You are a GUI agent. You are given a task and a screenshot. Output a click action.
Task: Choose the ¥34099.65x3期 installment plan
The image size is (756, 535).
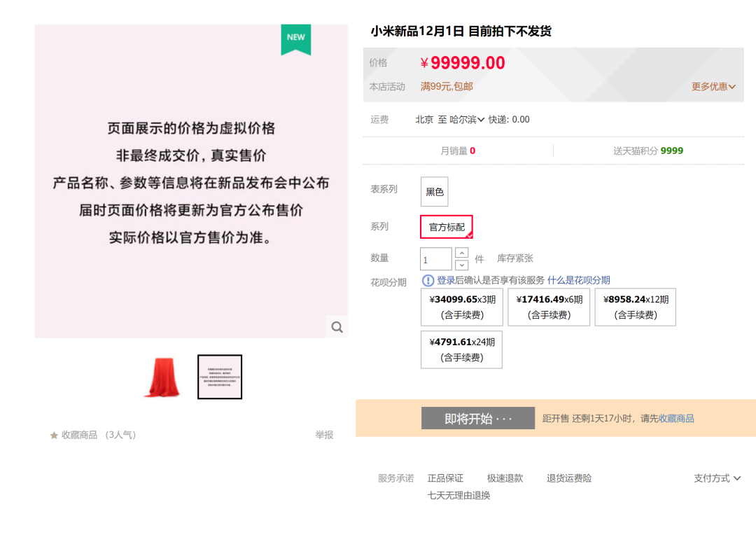coord(462,307)
